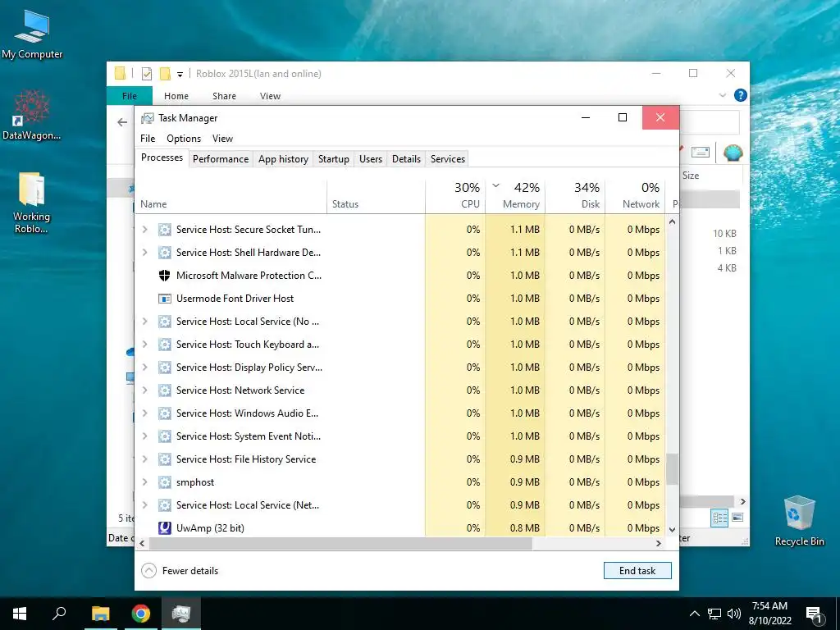The width and height of the screenshot is (840, 630).
Task: Expand Service Host: System Event Noti... row
Action: [144, 436]
